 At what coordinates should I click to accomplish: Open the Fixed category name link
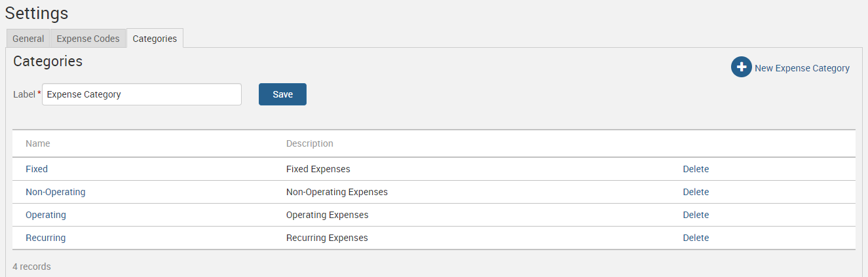tap(37, 169)
